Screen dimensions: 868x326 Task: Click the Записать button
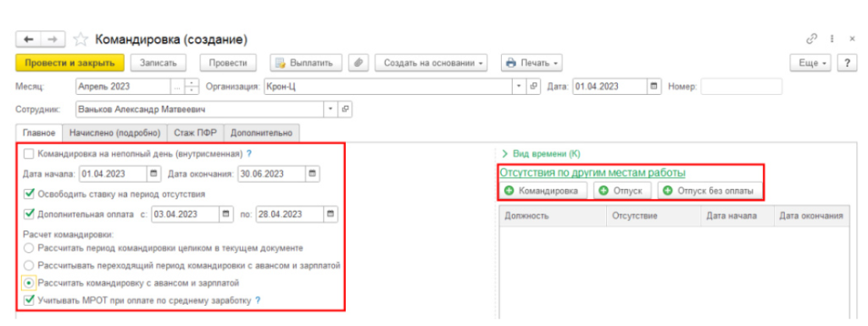(159, 63)
